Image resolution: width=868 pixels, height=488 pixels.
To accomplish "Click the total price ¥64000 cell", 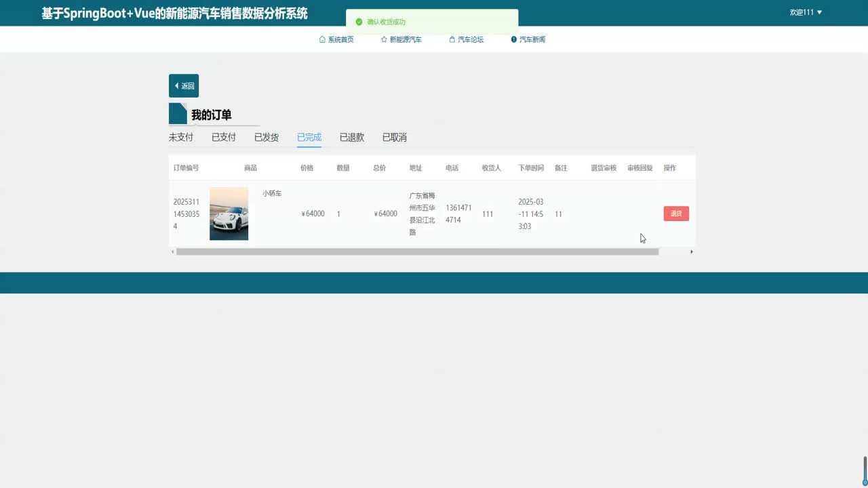I will pyautogui.click(x=385, y=213).
